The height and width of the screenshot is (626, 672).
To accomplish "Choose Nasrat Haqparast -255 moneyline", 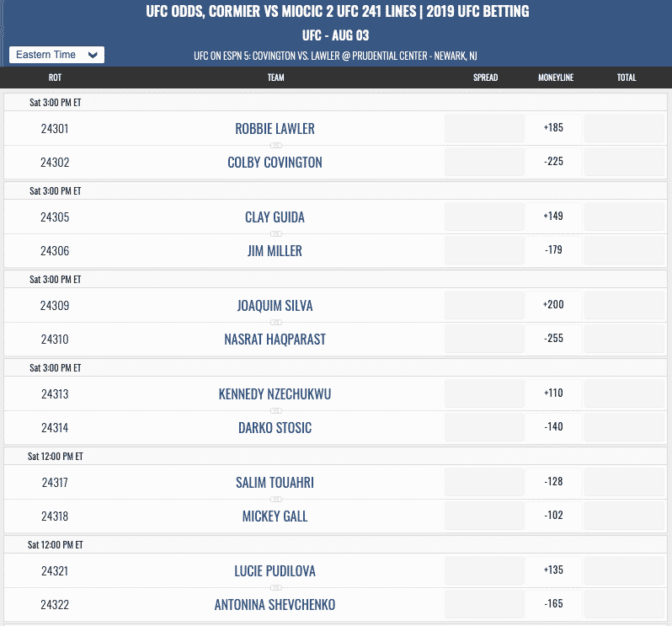I will coord(553,339).
